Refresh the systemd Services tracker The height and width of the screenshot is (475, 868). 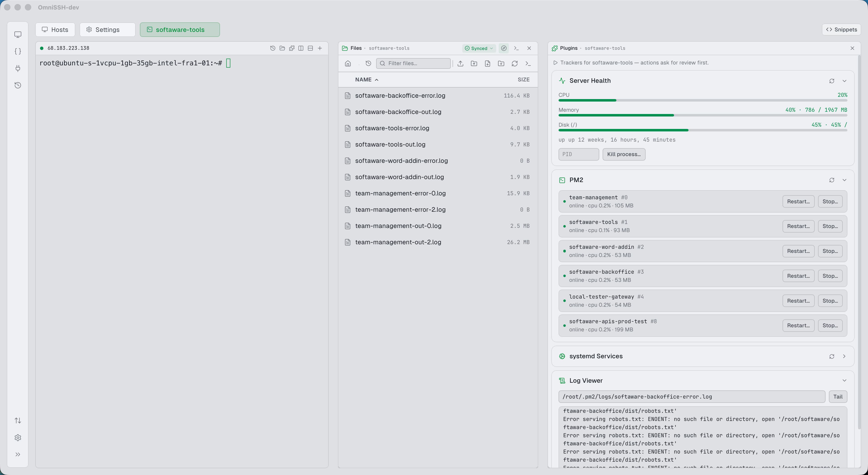coord(832,356)
